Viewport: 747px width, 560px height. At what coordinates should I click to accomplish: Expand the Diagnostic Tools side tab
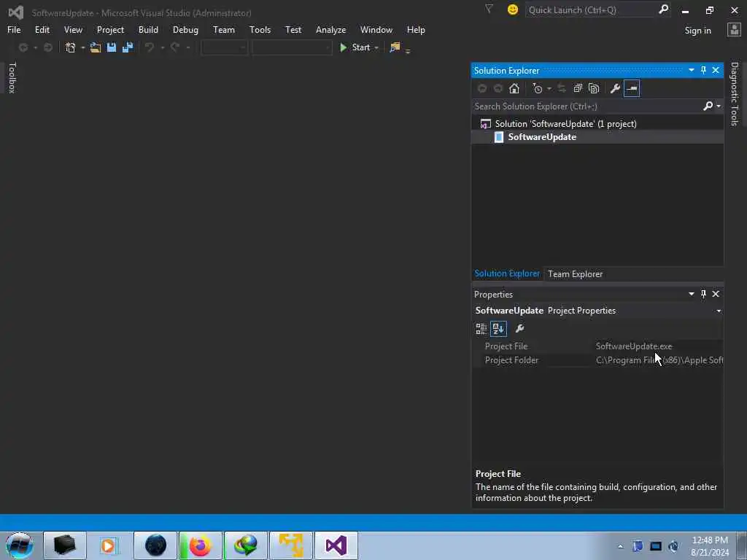click(735, 94)
